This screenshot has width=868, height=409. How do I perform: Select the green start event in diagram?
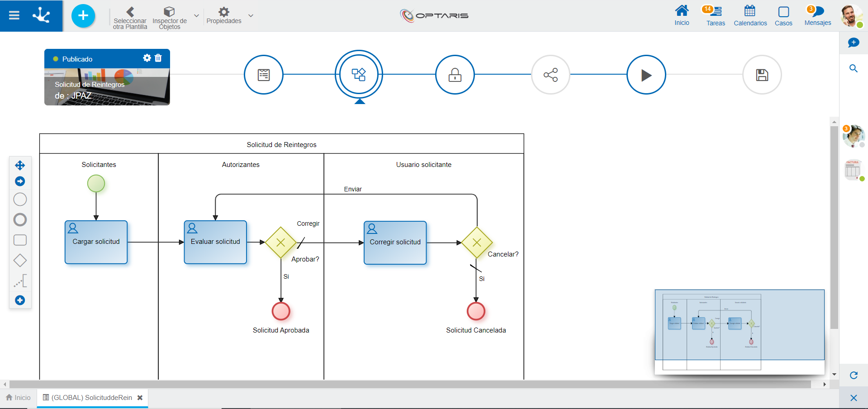coord(96,184)
